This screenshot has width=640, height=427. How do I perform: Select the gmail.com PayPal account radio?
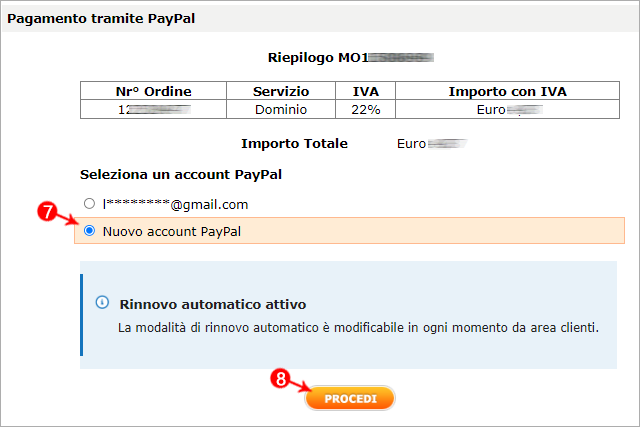coord(89,203)
